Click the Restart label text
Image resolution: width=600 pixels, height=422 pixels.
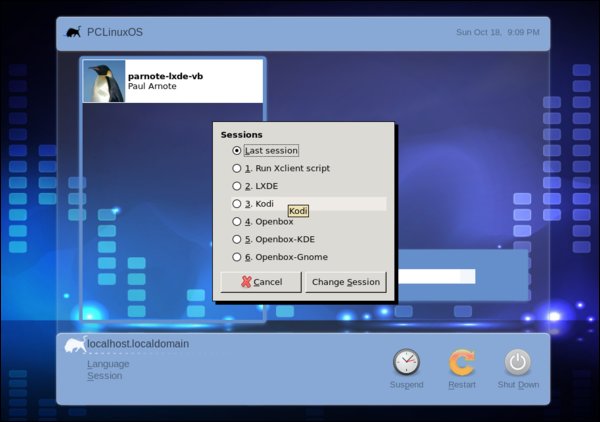tap(462, 385)
